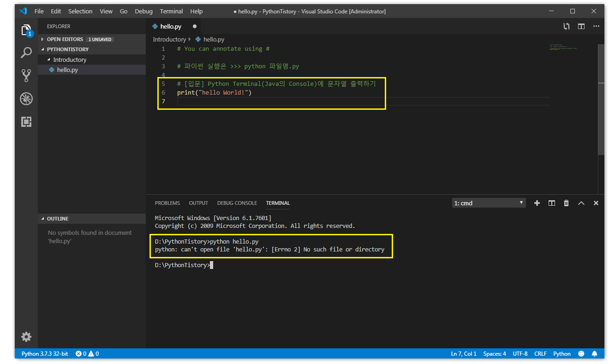Switch to the Output panel tab
Viewport: 615px width, 364px height.
coord(198,203)
